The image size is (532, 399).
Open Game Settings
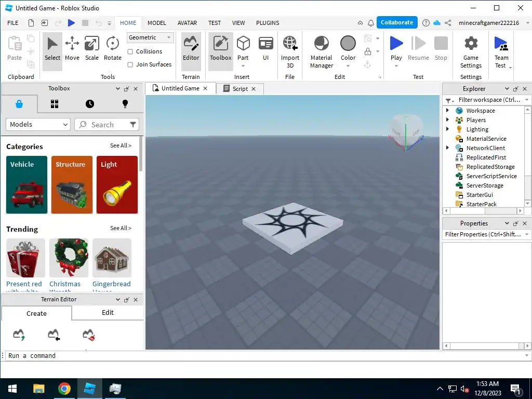coord(471,51)
